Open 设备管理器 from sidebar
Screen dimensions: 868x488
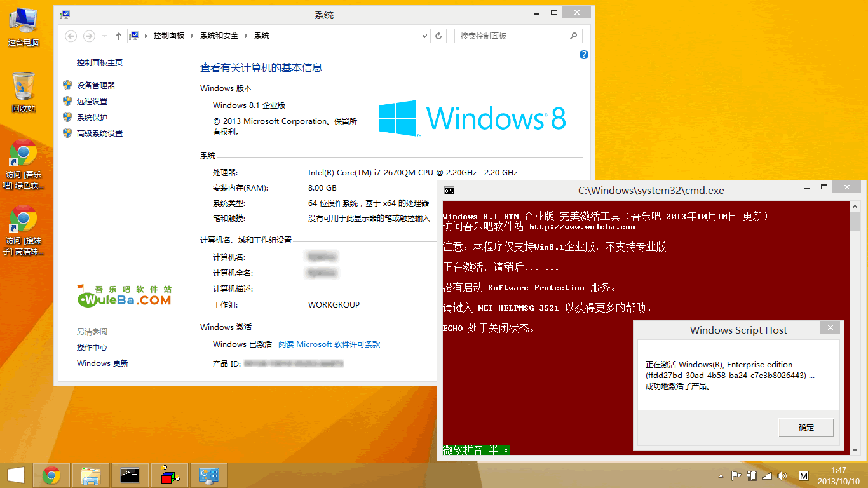point(96,85)
